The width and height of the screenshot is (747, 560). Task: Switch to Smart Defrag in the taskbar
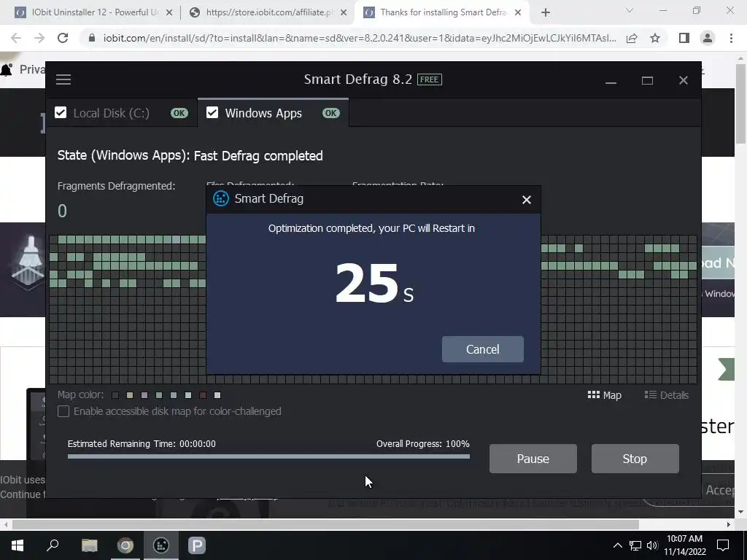161,545
